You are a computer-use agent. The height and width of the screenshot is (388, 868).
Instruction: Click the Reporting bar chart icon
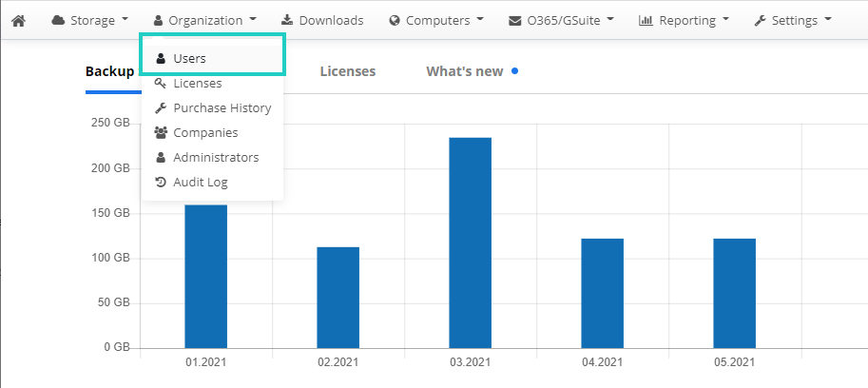point(646,21)
